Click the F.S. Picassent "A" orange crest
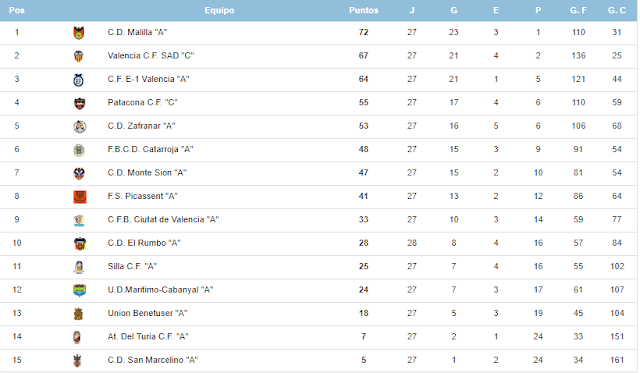640x373 pixels. tap(80, 197)
